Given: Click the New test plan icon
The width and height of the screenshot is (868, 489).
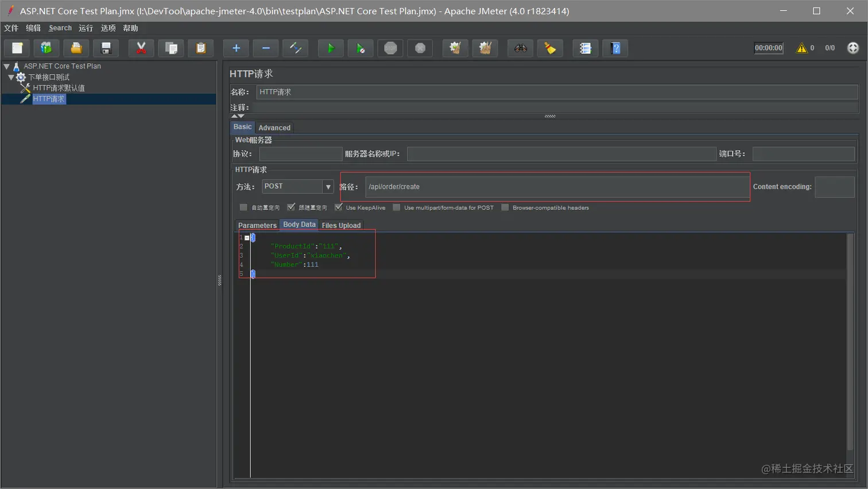Looking at the screenshot, I should point(17,48).
